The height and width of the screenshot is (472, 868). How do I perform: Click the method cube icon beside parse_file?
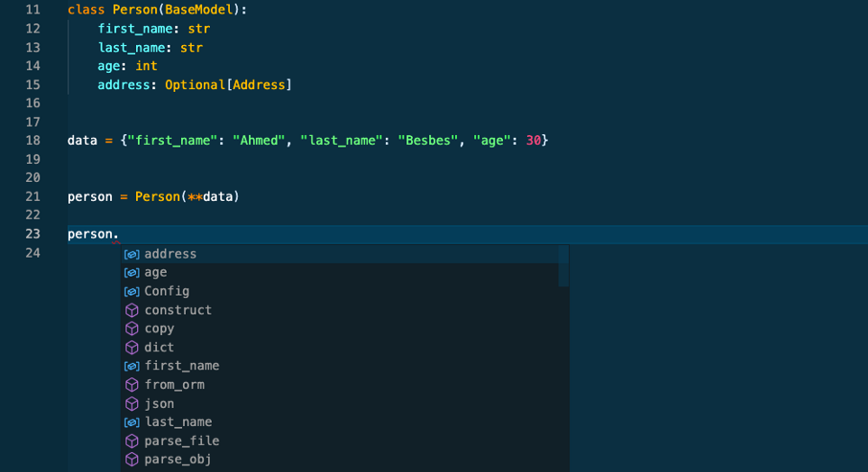click(132, 441)
